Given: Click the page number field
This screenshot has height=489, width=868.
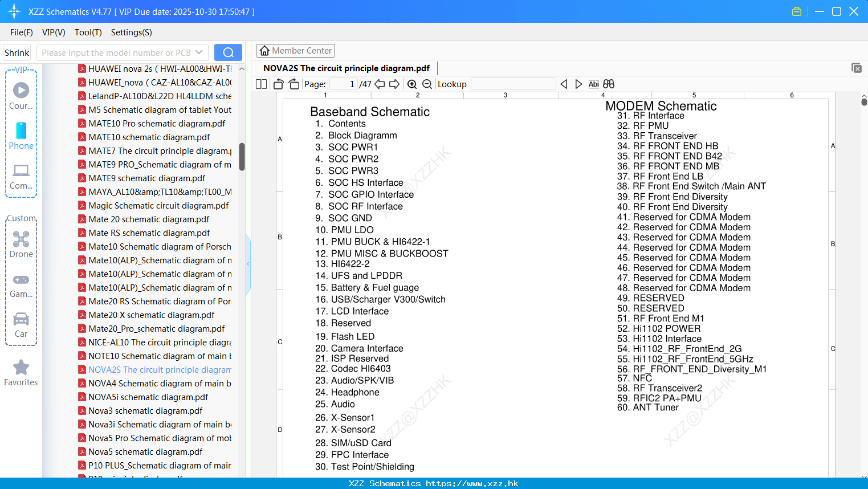Looking at the screenshot, I should (x=343, y=84).
